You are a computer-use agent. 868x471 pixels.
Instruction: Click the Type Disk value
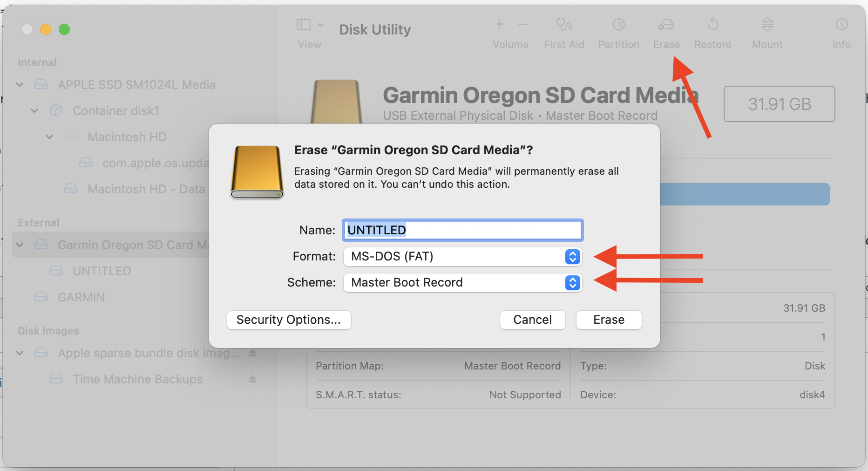pyautogui.click(x=814, y=366)
